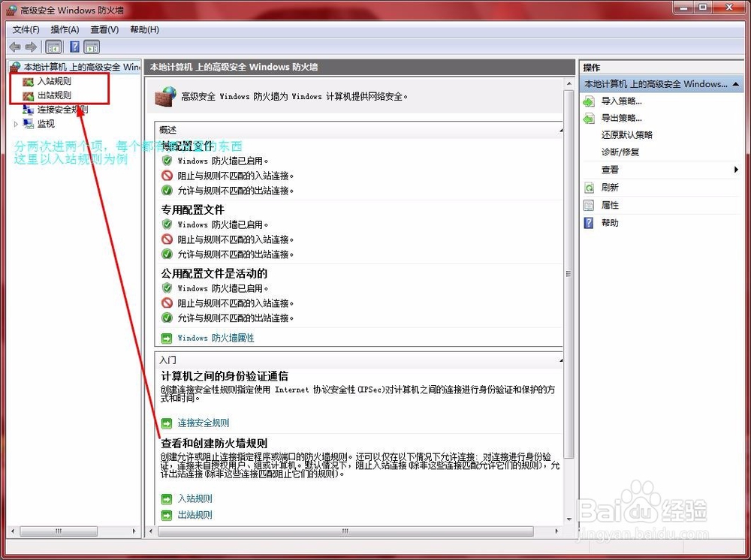This screenshot has width=751, height=560.
Task: Click green arrow icon beside 入站规则 link
Action: tap(167, 499)
